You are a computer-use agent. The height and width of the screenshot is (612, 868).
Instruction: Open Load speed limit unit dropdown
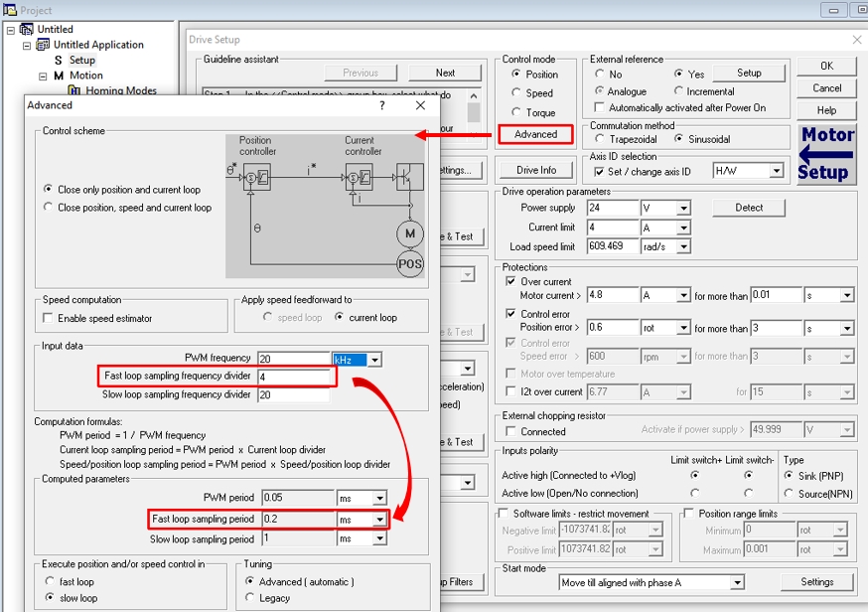(683, 246)
